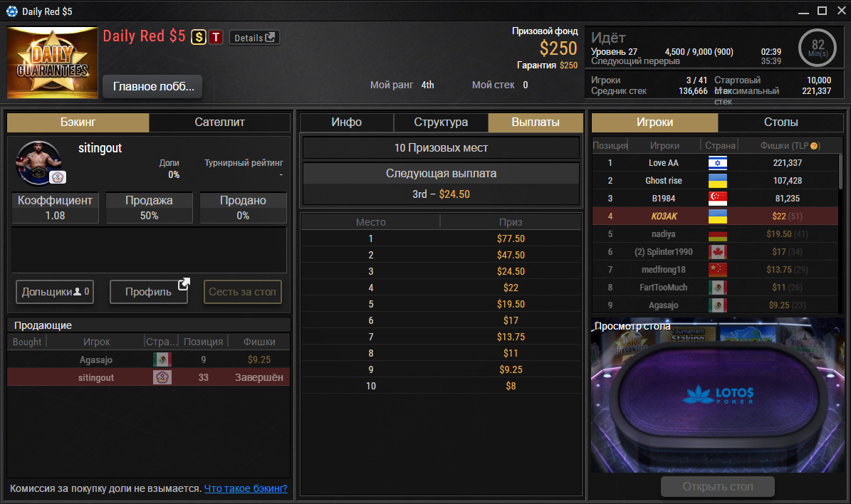Click the Главное лобби button

click(152, 87)
